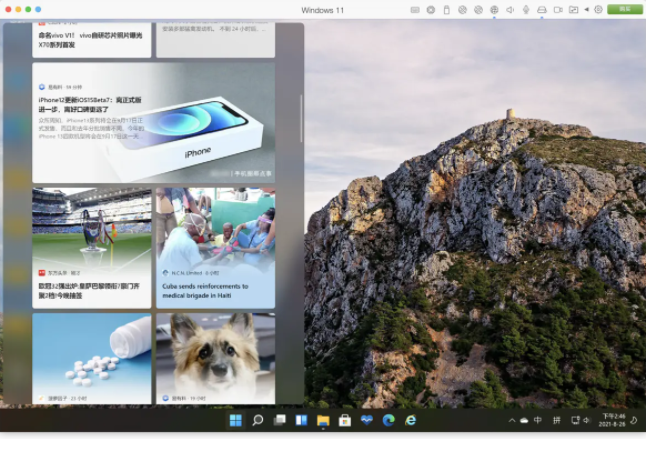
Task: Expand hidden system tray icons chevron
Action: [x=512, y=420]
